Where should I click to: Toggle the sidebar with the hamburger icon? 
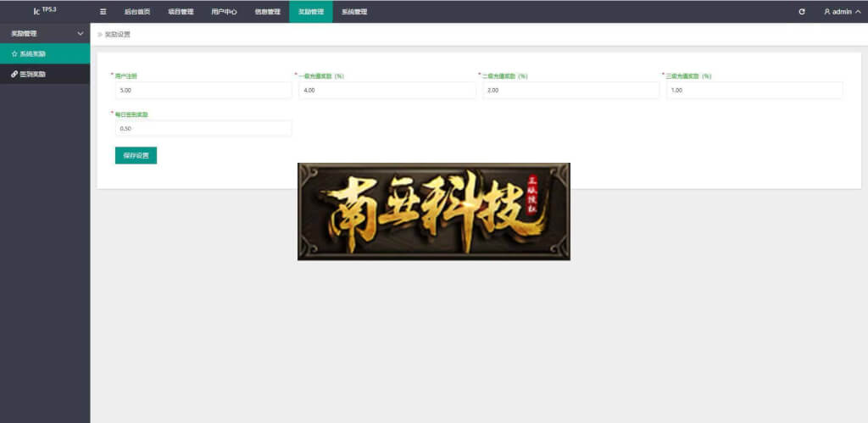(x=103, y=12)
